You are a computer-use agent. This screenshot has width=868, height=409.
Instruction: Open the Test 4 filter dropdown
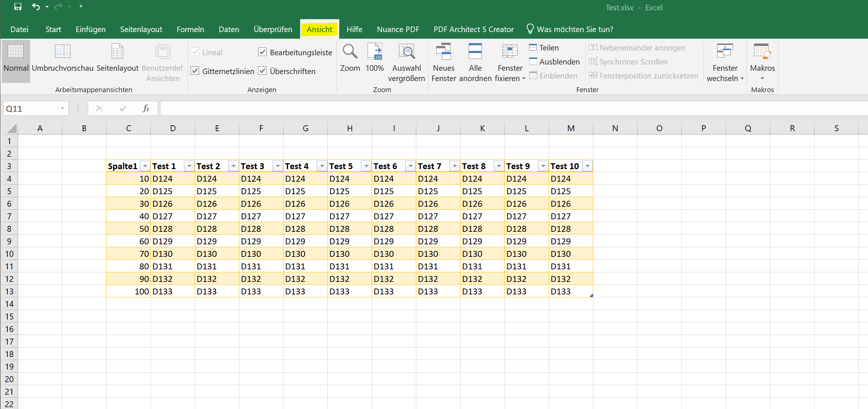click(322, 166)
